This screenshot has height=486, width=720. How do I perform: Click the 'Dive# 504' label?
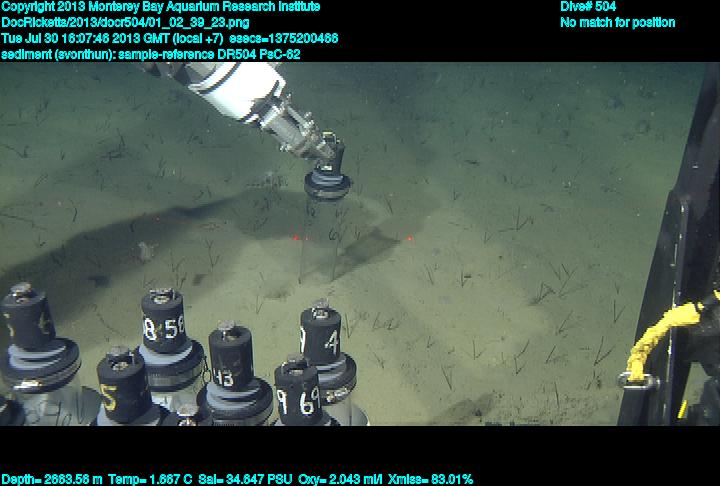[588, 7]
